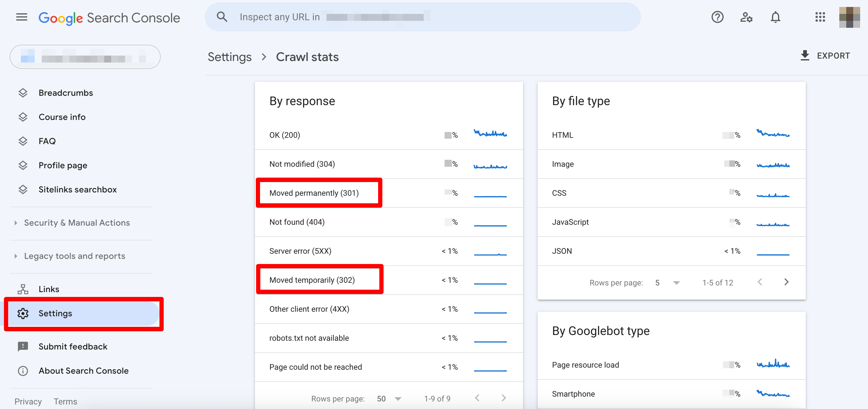Viewport: 868px width, 409px height.
Task: Click the OK (200) response trend sparkline
Action: click(490, 134)
